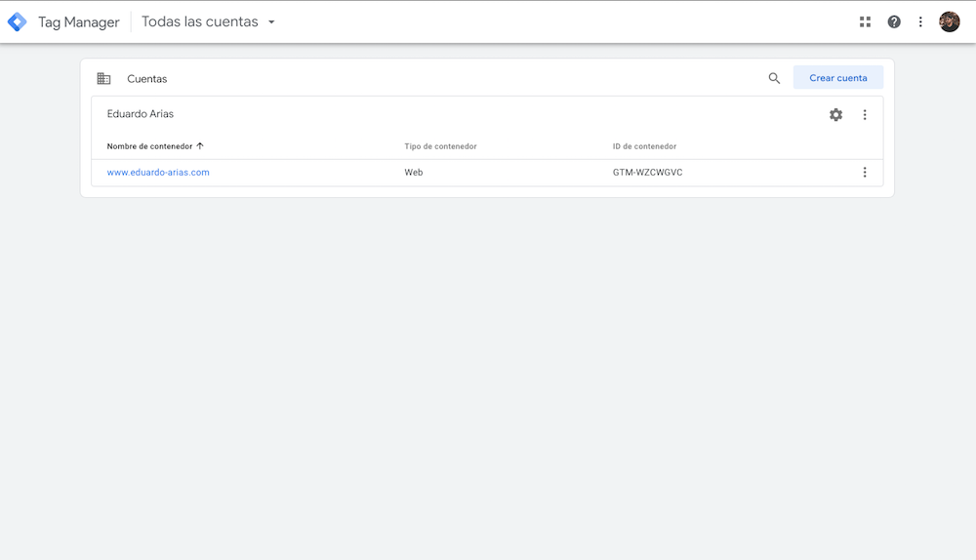Open the help question mark icon
Viewport: 976px width, 560px height.
[x=894, y=21]
